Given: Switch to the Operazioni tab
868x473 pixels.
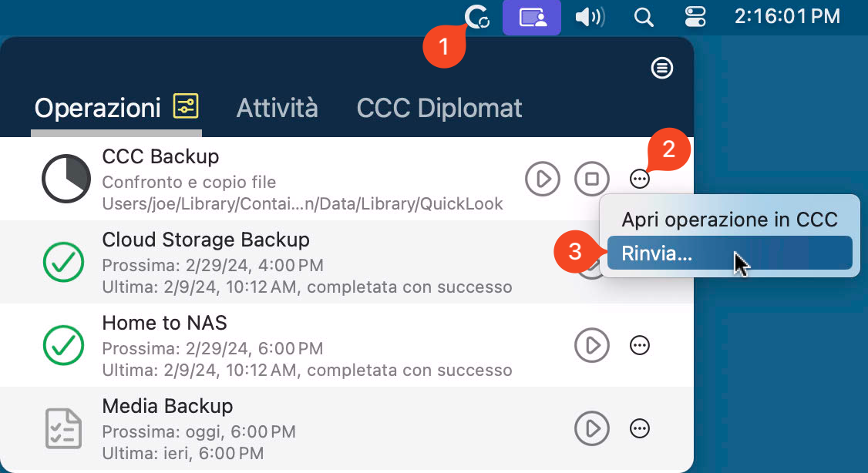Looking at the screenshot, I should 97,108.
